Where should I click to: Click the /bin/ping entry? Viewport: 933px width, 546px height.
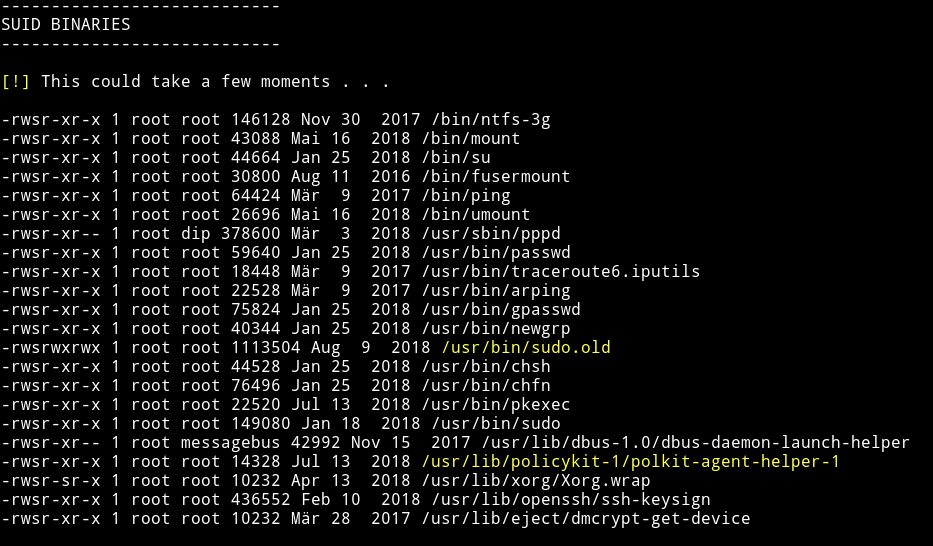point(466,196)
